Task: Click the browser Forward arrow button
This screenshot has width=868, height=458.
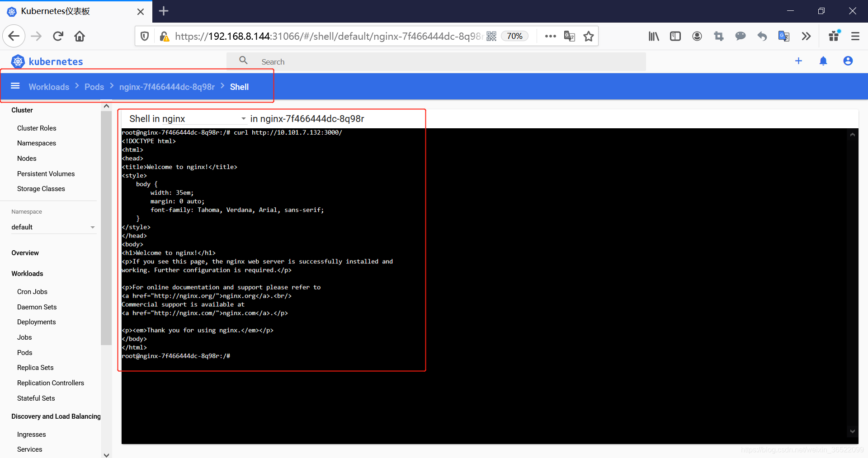Action: point(36,36)
